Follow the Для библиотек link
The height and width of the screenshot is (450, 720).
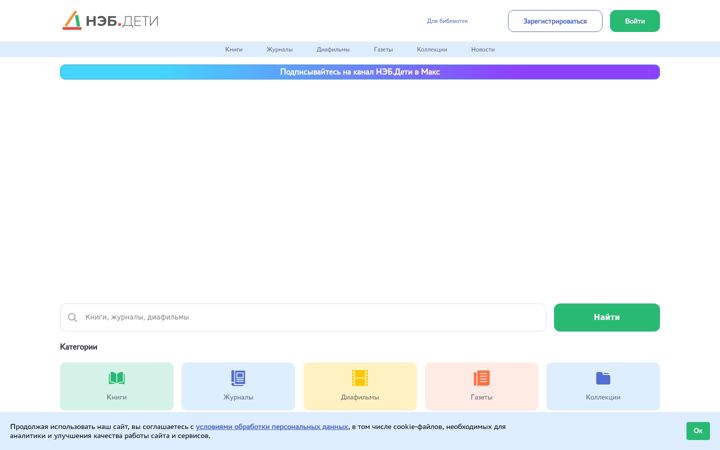447,21
